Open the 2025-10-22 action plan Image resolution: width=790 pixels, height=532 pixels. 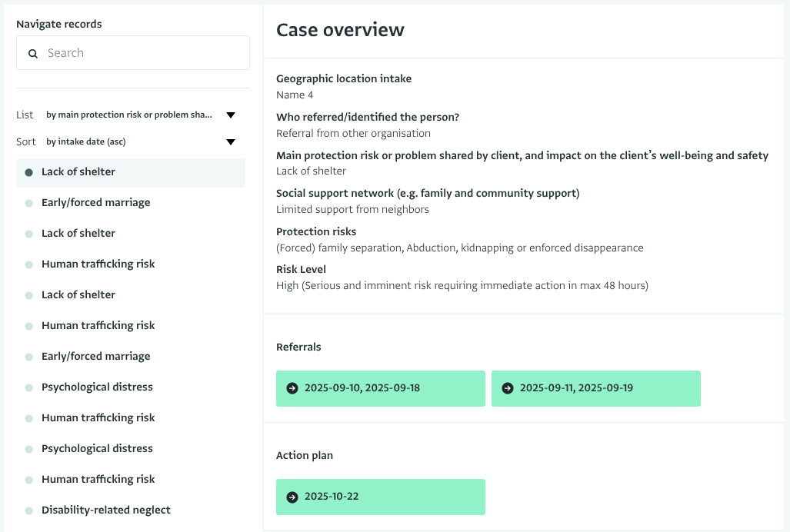(380, 497)
